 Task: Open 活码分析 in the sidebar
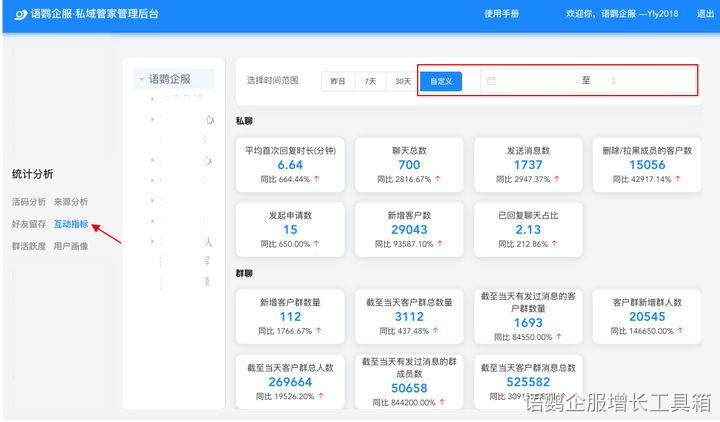pyautogui.click(x=29, y=202)
